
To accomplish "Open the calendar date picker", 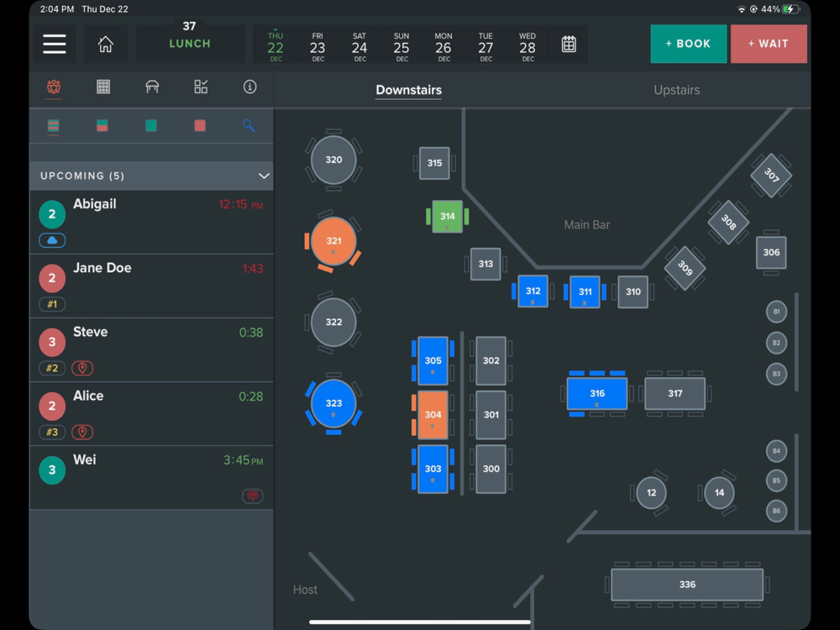I will pyautogui.click(x=569, y=44).
